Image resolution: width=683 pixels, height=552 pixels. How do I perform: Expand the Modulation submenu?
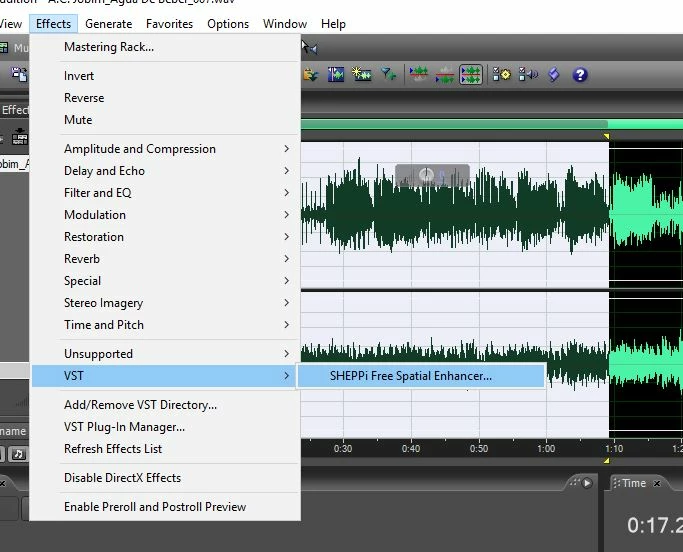(x=166, y=215)
